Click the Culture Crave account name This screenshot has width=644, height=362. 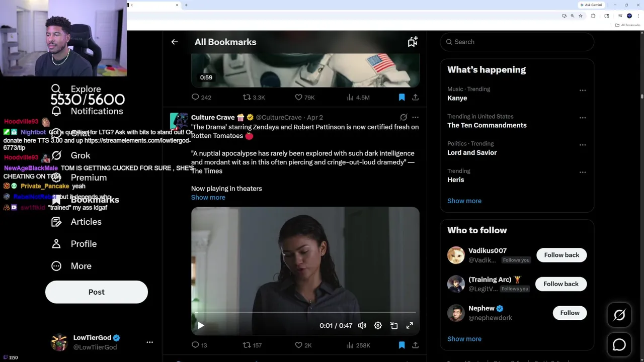coord(213,117)
